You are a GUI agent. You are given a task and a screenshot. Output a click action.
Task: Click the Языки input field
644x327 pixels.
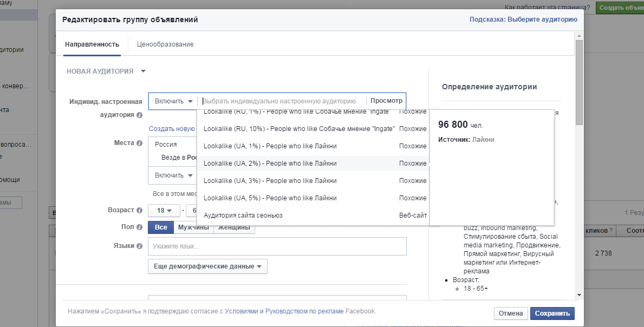click(277, 246)
